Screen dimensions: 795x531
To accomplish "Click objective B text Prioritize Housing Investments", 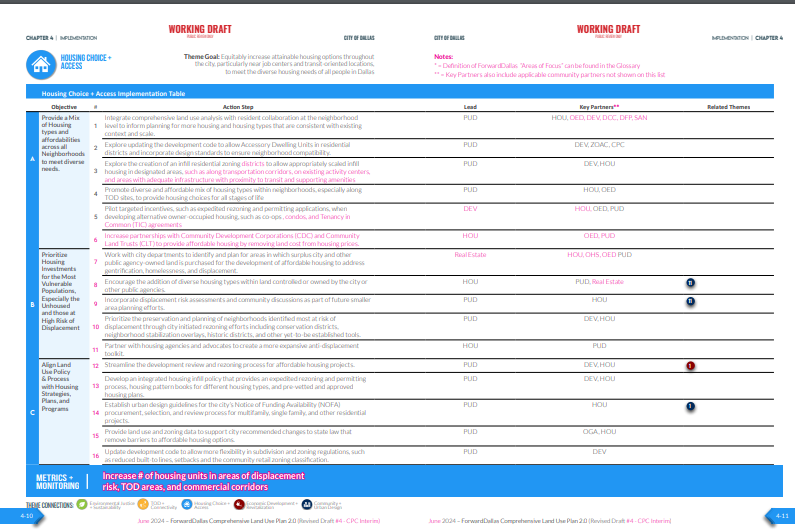I will (x=60, y=291).
